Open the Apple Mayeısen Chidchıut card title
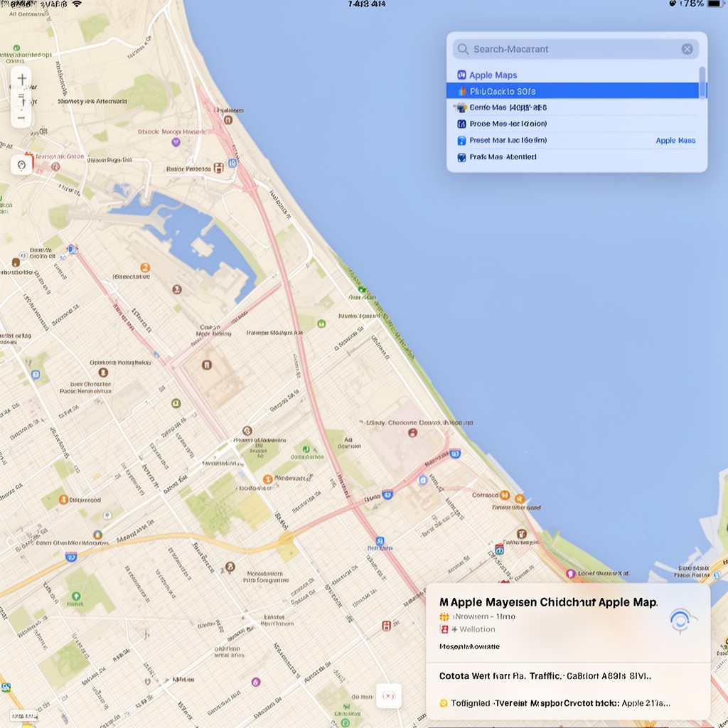The width and height of the screenshot is (728, 728). (x=548, y=602)
